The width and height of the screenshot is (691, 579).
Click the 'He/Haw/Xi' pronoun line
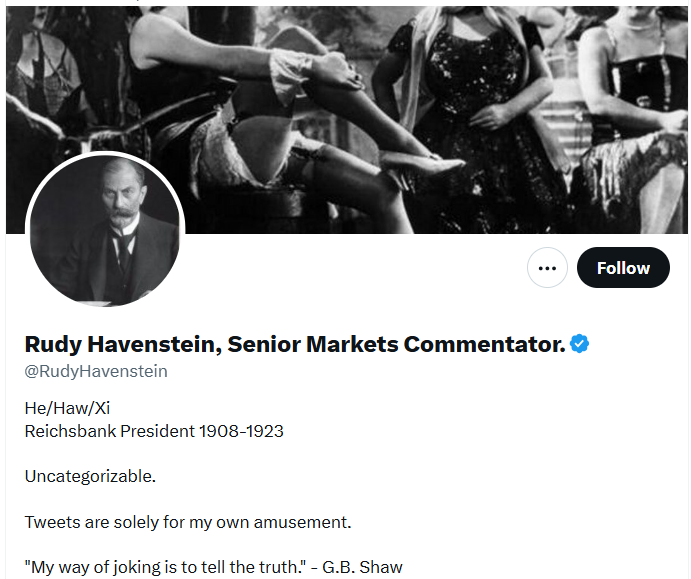click(x=67, y=408)
